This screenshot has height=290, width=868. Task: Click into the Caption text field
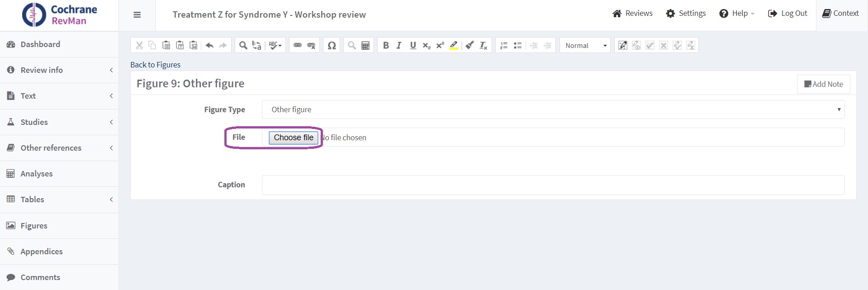coord(553,185)
